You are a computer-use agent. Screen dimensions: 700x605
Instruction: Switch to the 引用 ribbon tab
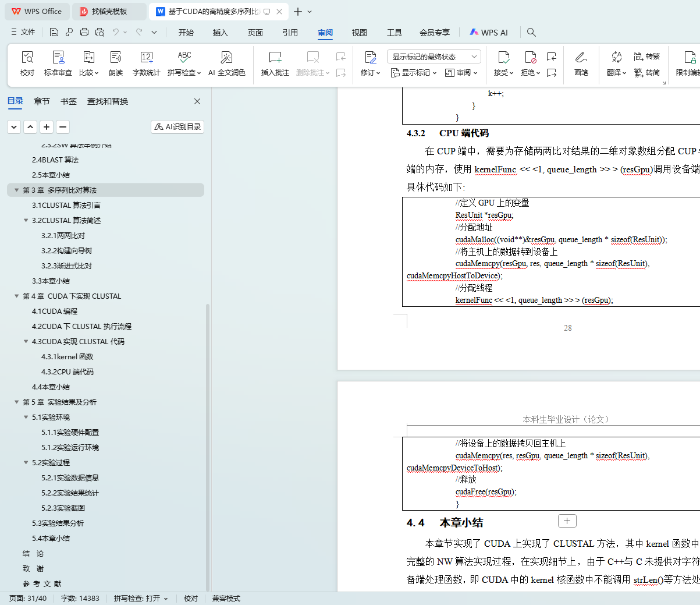coord(290,33)
